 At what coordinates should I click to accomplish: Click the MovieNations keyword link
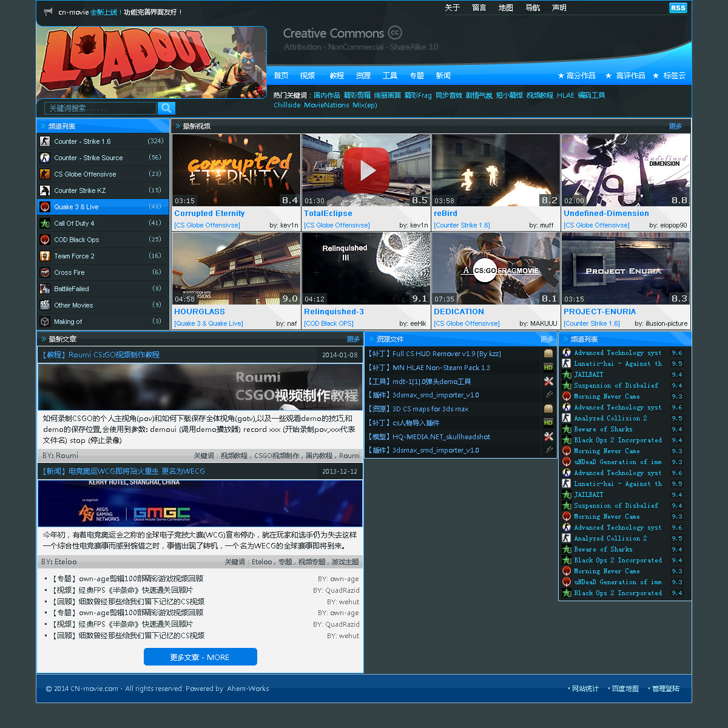326,105
